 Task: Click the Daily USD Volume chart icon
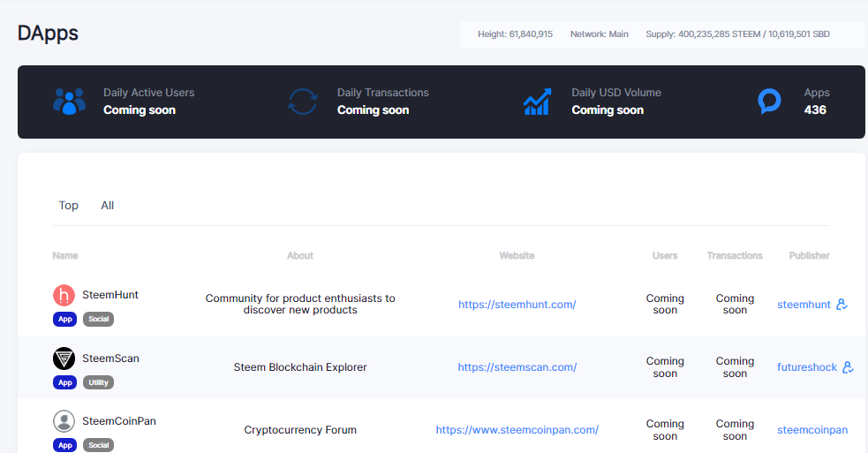click(537, 102)
